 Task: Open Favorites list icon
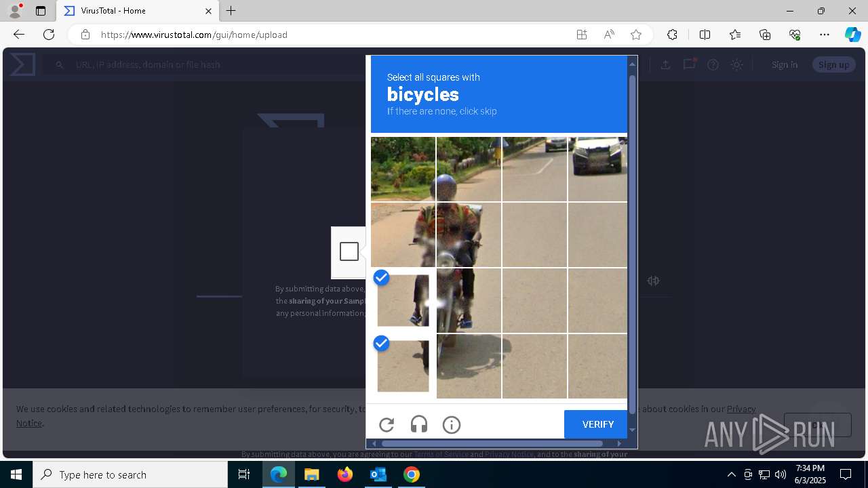(x=735, y=35)
